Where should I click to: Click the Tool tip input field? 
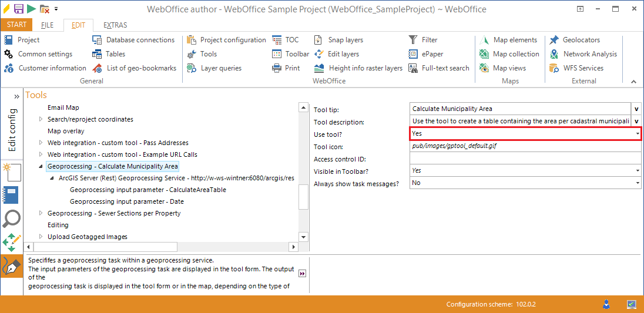(x=520, y=109)
